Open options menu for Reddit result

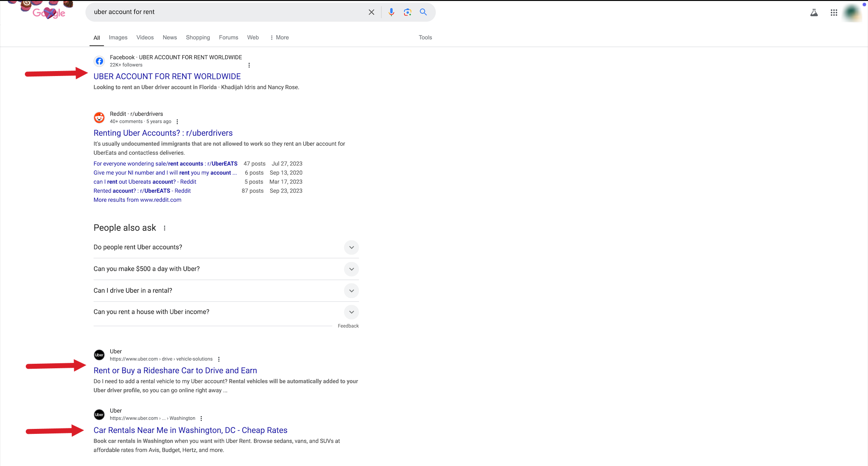pos(177,122)
